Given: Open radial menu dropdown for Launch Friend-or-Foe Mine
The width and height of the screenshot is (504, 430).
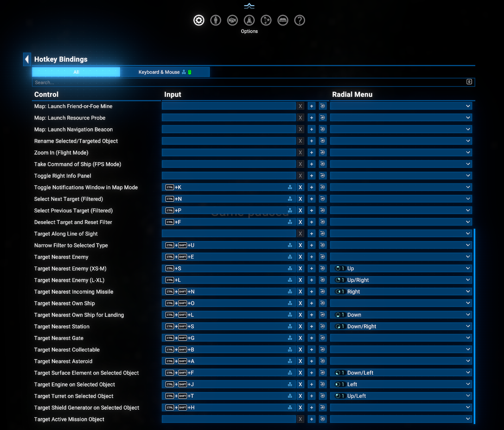Looking at the screenshot, I should tap(401, 106).
